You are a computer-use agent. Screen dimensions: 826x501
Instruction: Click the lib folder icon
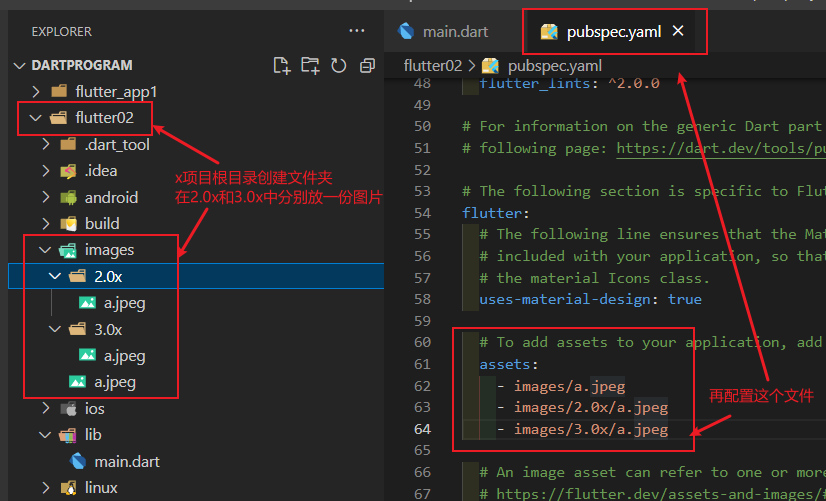pyautogui.click(x=68, y=435)
